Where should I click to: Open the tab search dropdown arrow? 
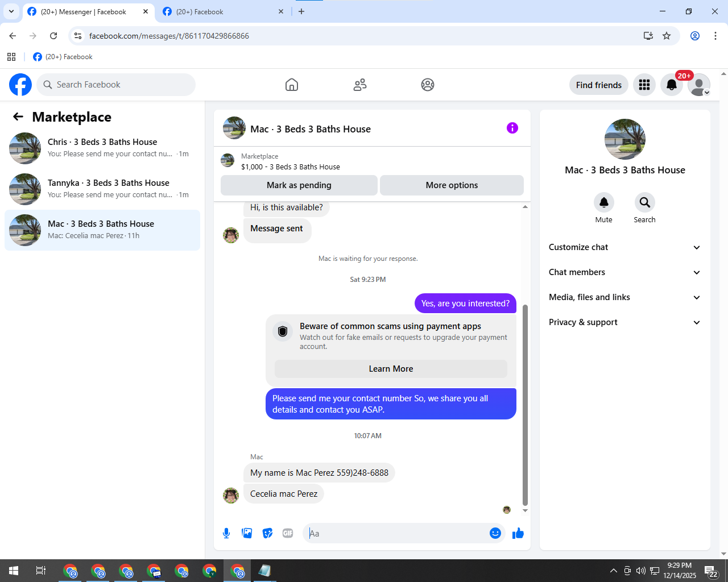11,11
